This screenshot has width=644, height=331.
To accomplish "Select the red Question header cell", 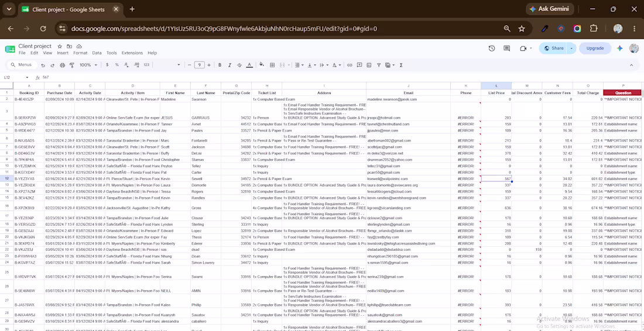I will pyautogui.click(x=623, y=93).
